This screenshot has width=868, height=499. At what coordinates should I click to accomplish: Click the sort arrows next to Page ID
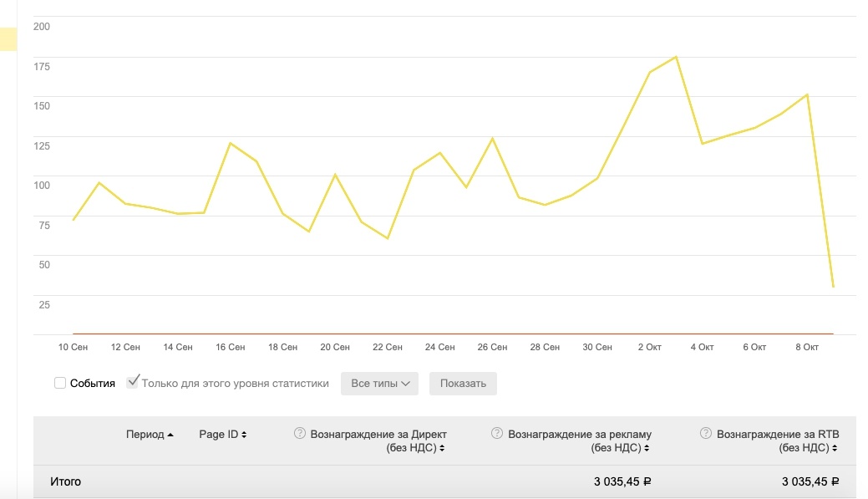[x=244, y=435]
